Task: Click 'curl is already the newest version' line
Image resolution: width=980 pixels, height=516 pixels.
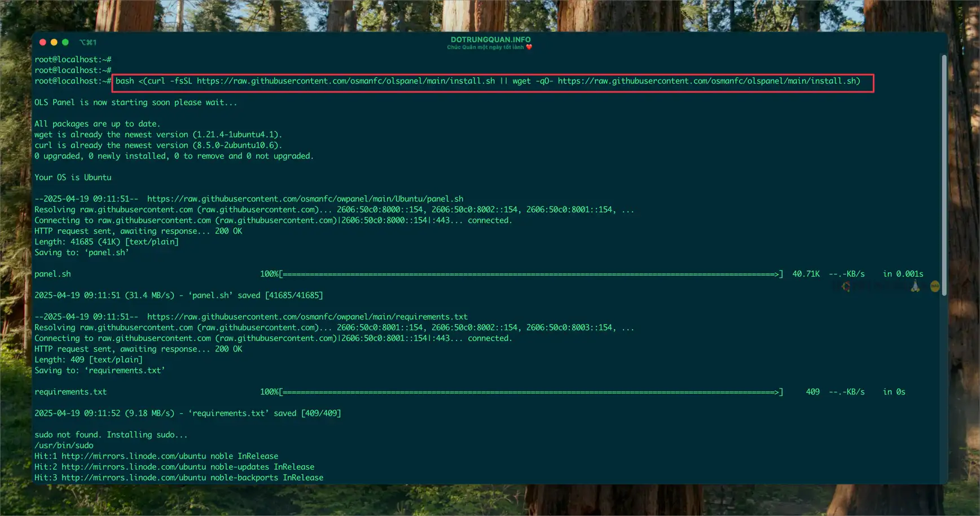Action: (x=158, y=145)
